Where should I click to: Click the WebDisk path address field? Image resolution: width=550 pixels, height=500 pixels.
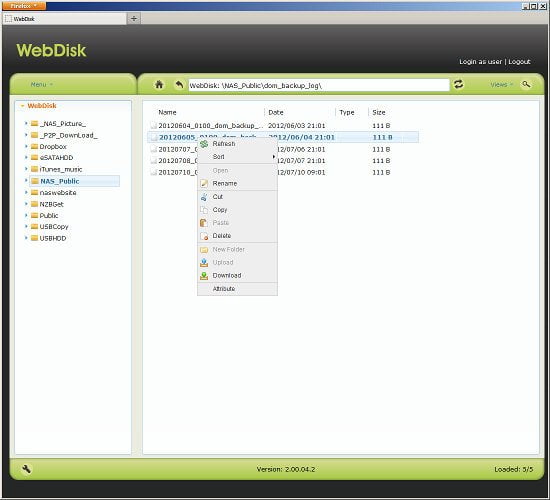tap(319, 85)
